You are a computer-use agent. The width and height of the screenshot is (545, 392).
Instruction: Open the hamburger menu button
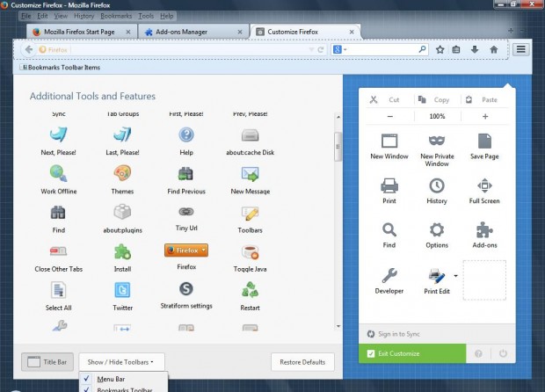pyautogui.click(x=520, y=49)
